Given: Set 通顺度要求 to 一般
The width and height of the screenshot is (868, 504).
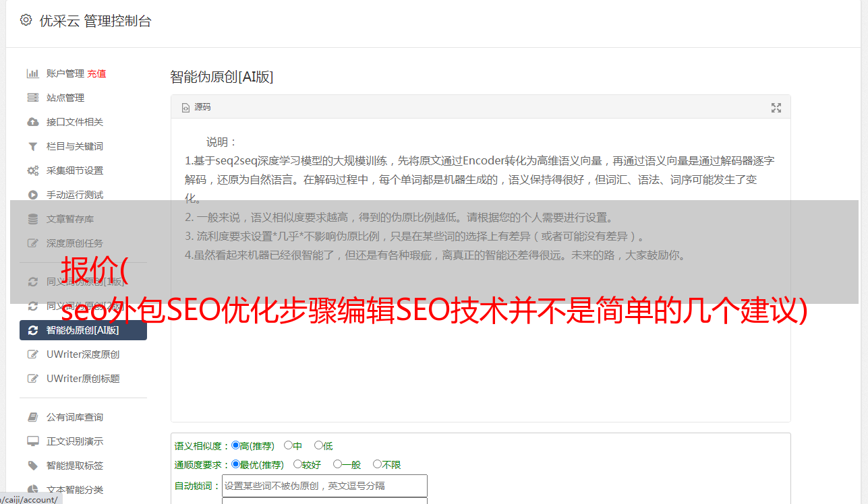Looking at the screenshot, I should click(337, 464).
